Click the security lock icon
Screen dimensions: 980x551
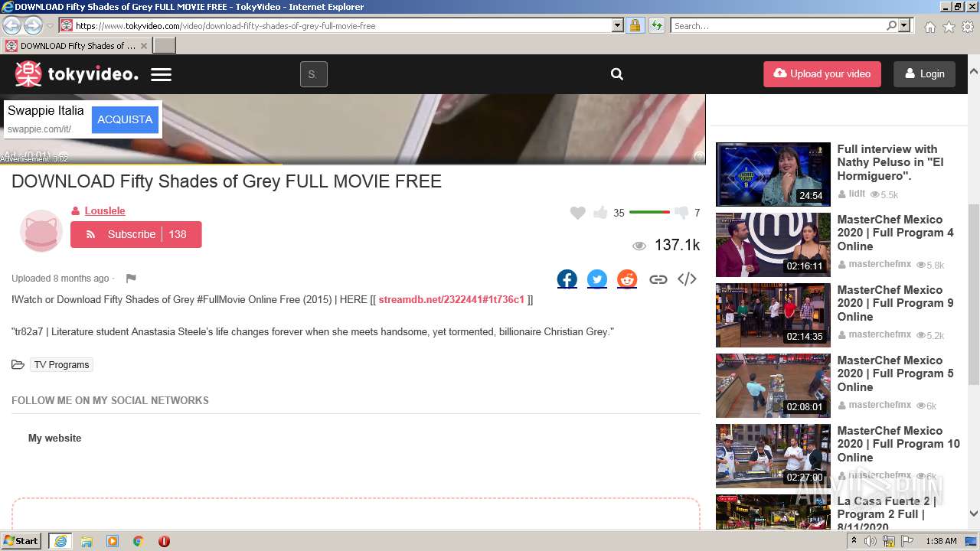point(635,26)
